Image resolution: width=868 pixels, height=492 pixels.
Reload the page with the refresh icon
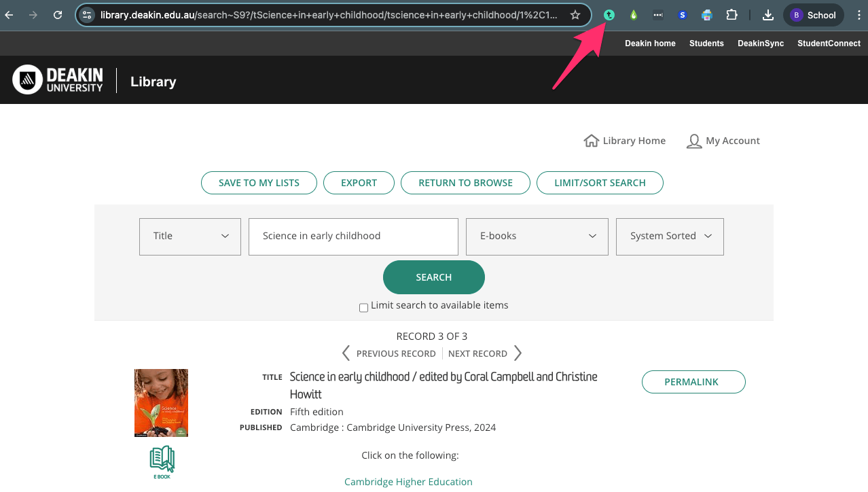[x=58, y=15]
